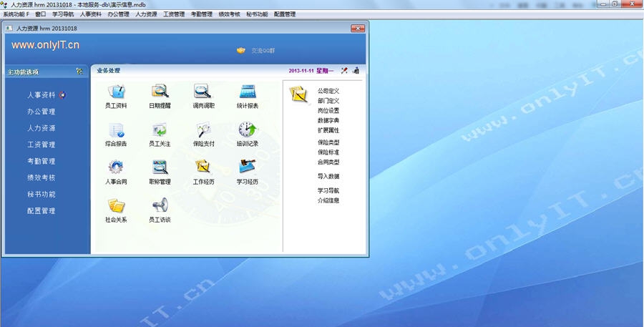This screenshot has height=327, width=644.
Task: Open 员工访谈 employee interview icon
Action: click(x=160, y=205)
